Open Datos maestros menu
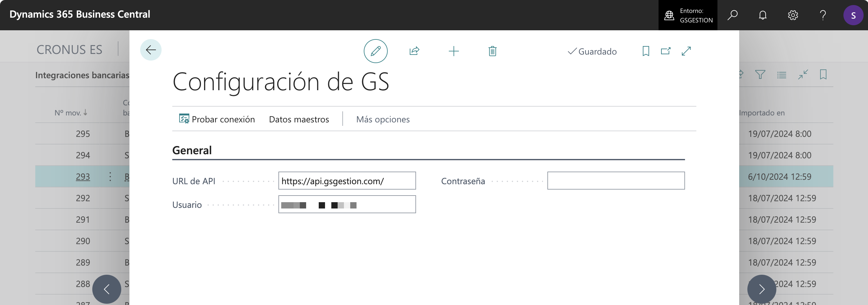 [299, 119]
